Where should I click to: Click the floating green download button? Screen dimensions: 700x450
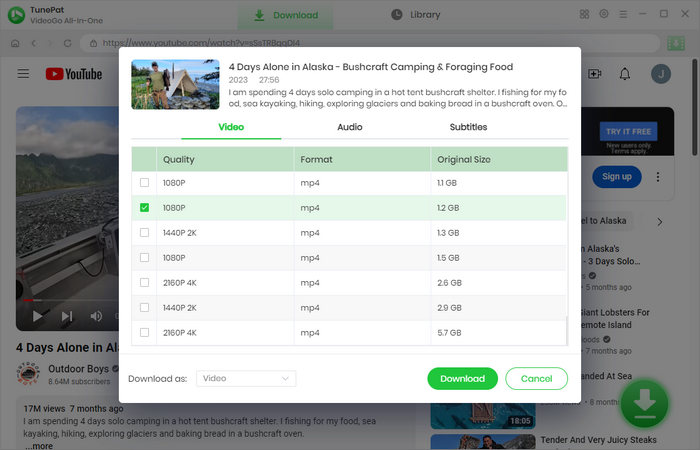click(x=644, y=403)
